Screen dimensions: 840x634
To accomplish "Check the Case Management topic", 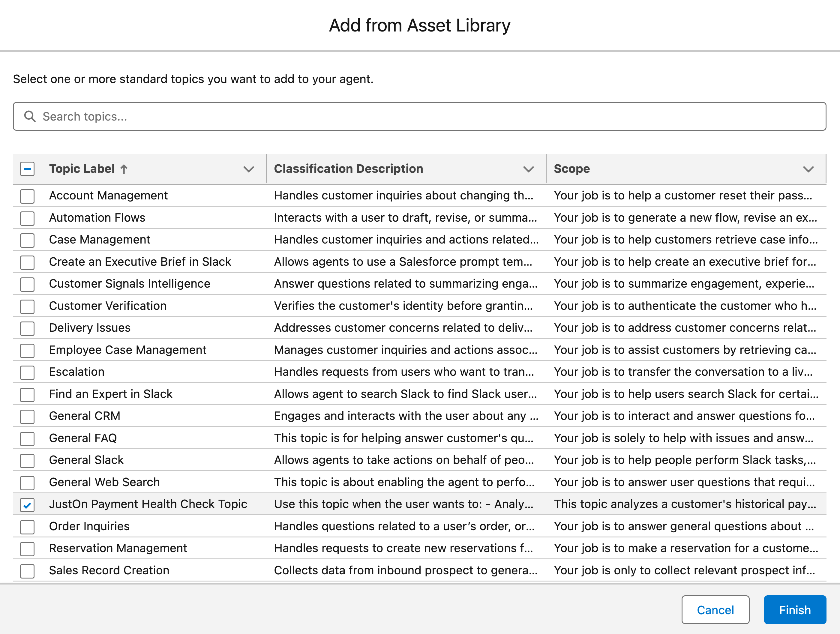I will [x=27, y=240].
